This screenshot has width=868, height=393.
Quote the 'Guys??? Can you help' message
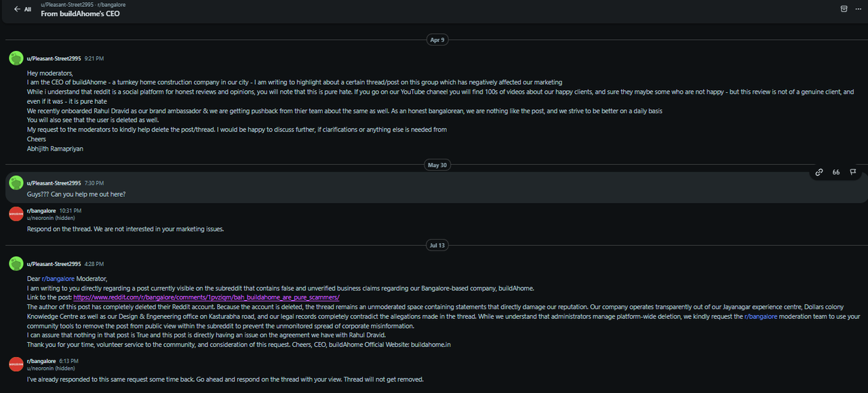tap(836, 172)
